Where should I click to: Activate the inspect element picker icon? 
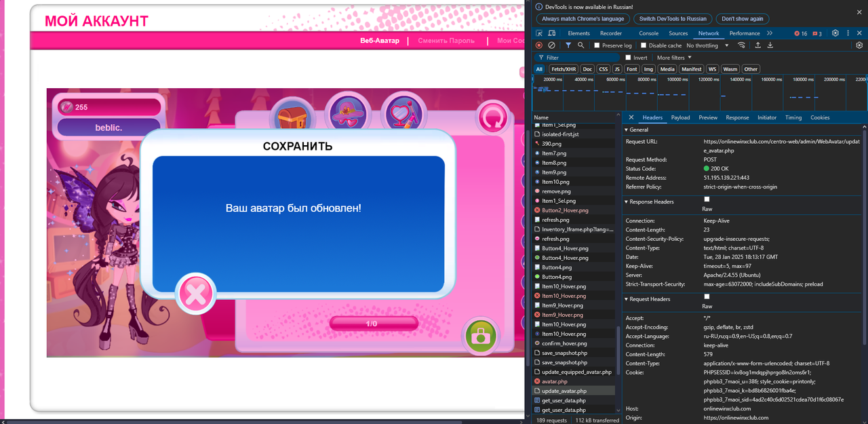click(539, 33)
